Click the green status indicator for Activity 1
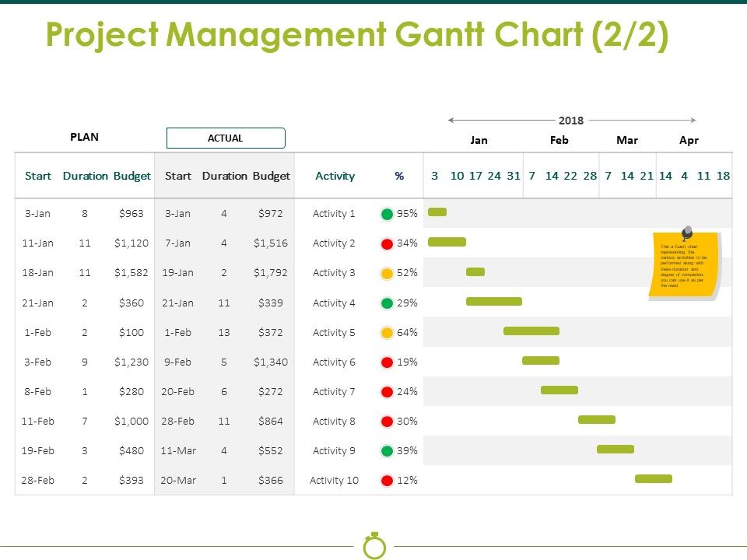This screenshot has width=747, height=560. coord(388,212)
